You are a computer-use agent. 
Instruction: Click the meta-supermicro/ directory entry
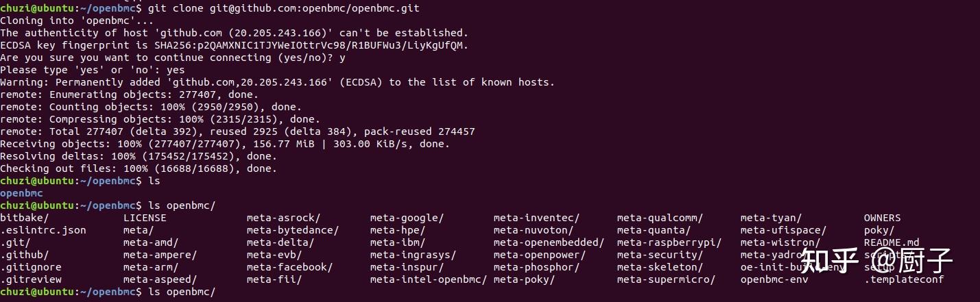pos(666,279)
